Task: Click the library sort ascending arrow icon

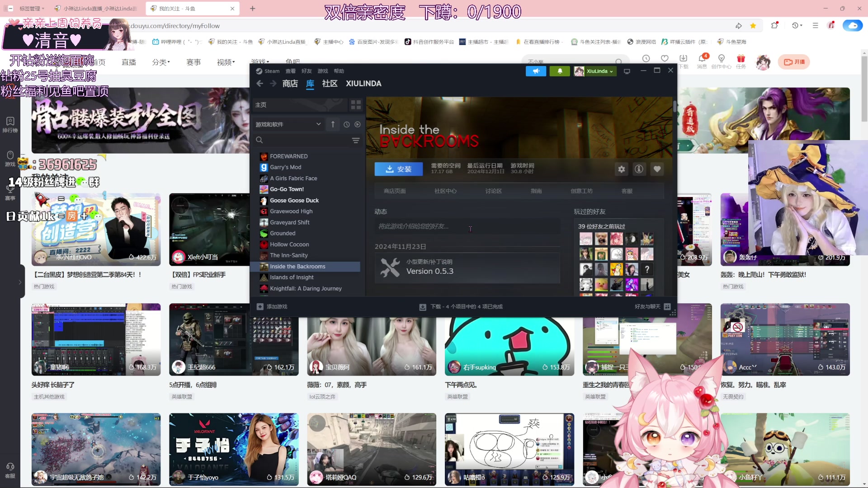Action: tap(333, 124)
